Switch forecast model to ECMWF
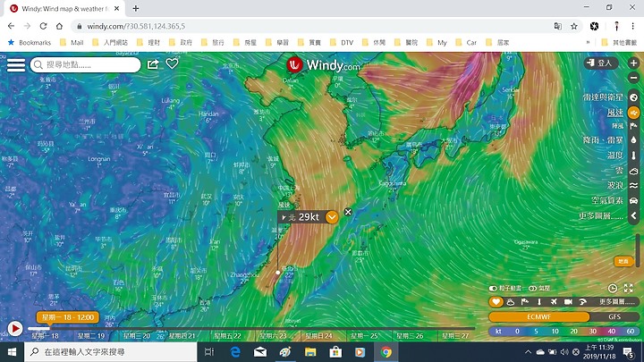The height and width of the screenshot is (362, 644). [x=538, y=316]
